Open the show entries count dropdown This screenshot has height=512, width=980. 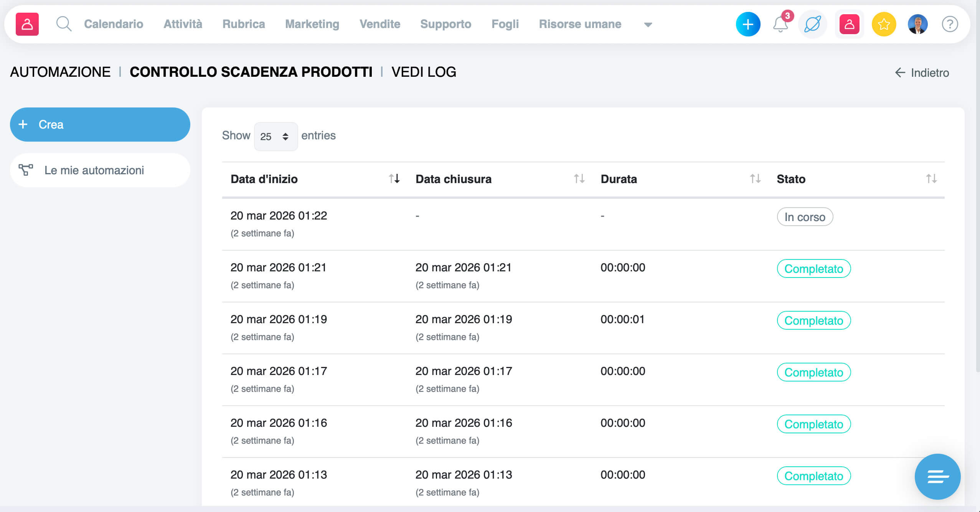click(x=276, y=137)
